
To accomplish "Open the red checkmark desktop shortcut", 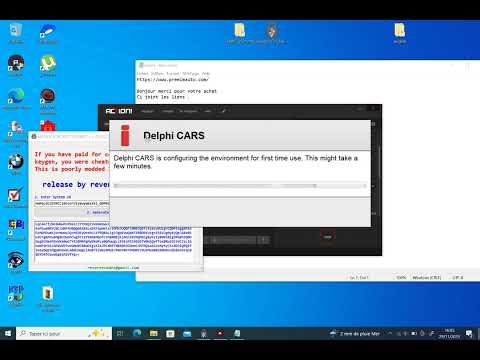I will (x=16, y=195).
